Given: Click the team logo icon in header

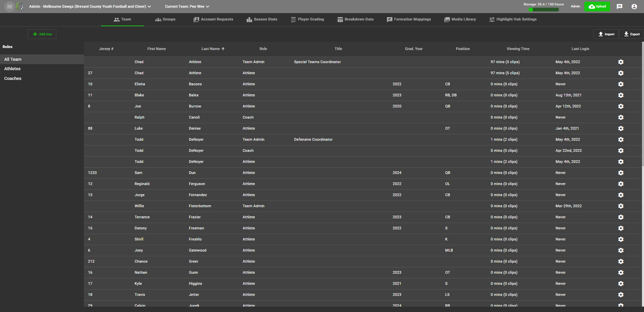Looking at the screenshot, I should 20,6.
